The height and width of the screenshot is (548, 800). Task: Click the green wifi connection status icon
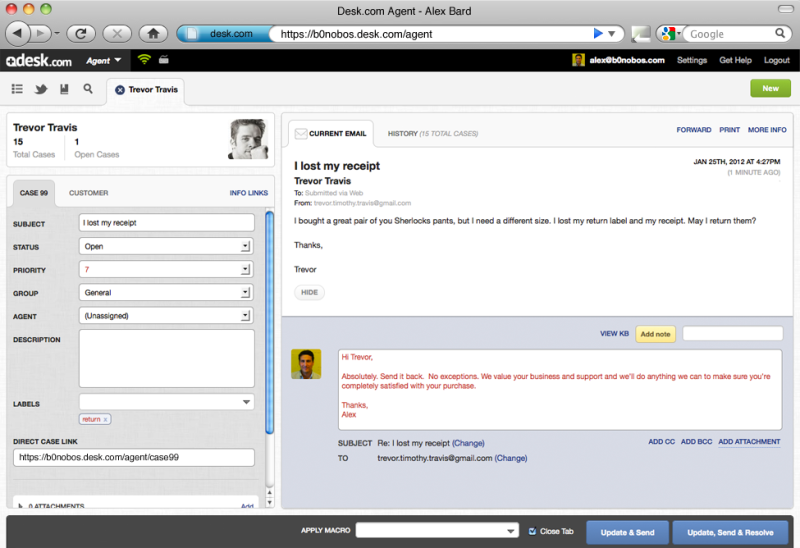[144, 60]
